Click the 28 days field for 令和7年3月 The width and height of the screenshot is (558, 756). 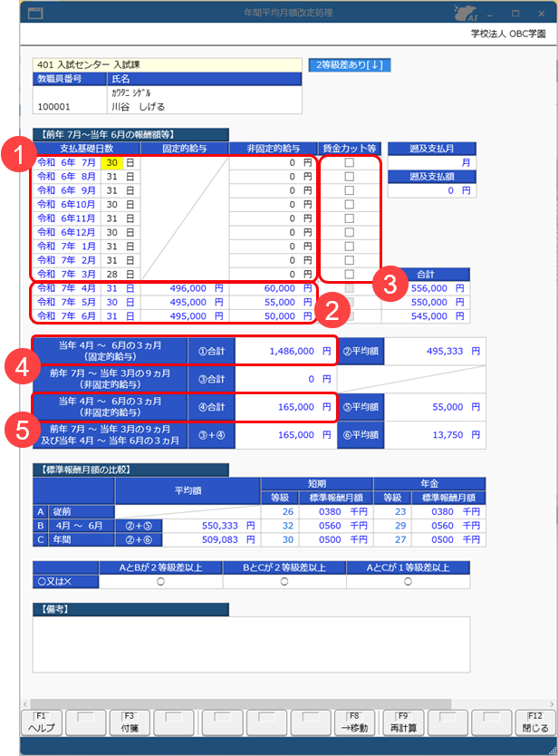tap(111, 275)
